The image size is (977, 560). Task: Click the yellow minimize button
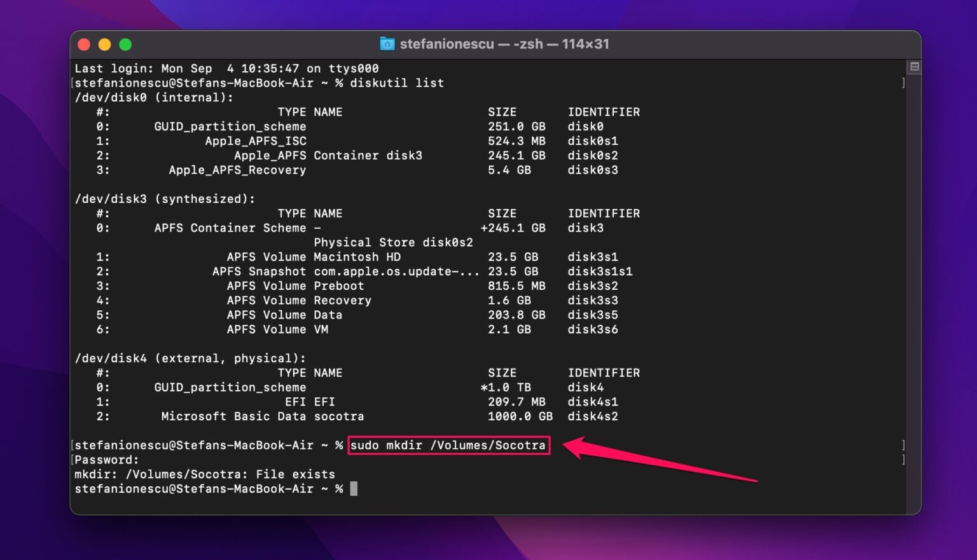pyautogui.click(x=104, y=44)
